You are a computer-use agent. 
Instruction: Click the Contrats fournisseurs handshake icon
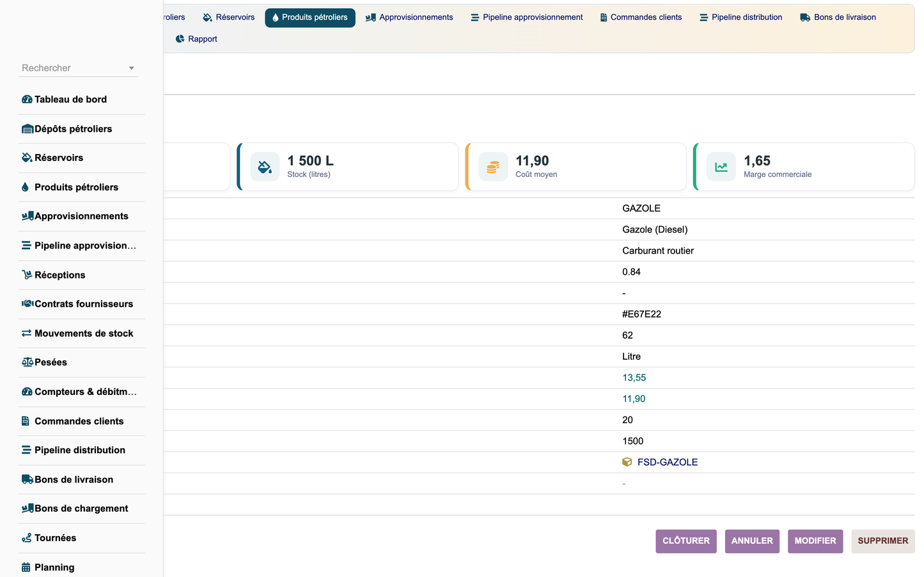click(27, 304)
